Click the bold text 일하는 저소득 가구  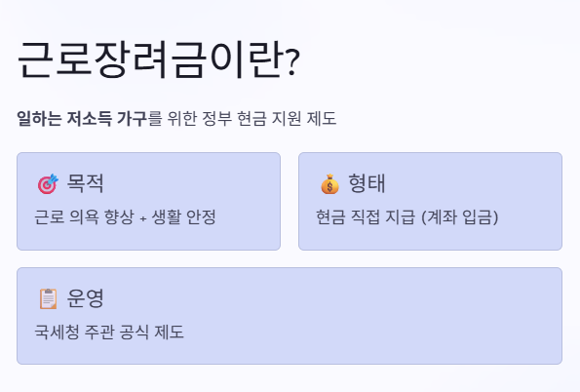82,118
